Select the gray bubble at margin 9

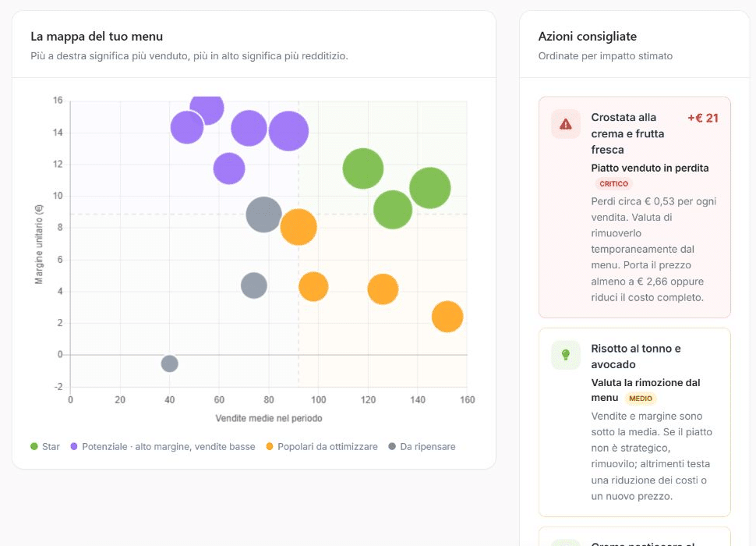coord(263,214)
